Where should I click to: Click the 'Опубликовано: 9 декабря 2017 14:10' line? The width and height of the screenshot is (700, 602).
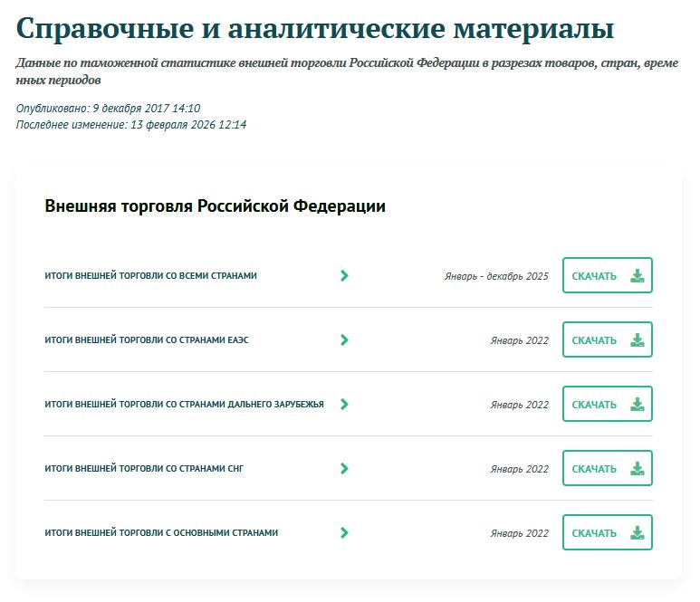[x=108, y=109]
